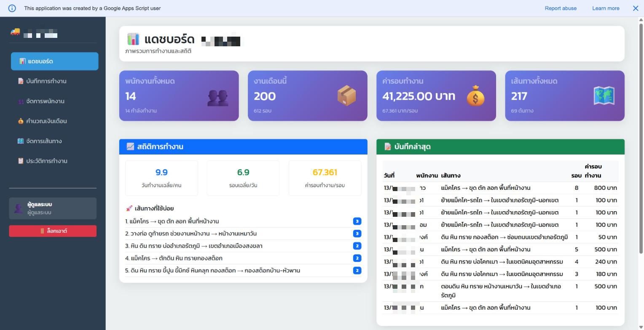Click the badge for route 1 แม็คโคร ขุด ตัก ลอก

point(357,221)
